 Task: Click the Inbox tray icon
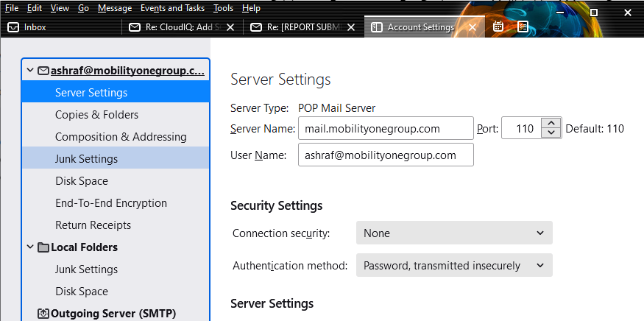[13, 27]
